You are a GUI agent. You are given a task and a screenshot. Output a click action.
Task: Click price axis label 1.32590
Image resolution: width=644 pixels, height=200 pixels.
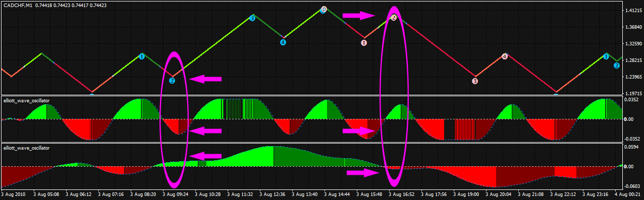tap(633, 44)
